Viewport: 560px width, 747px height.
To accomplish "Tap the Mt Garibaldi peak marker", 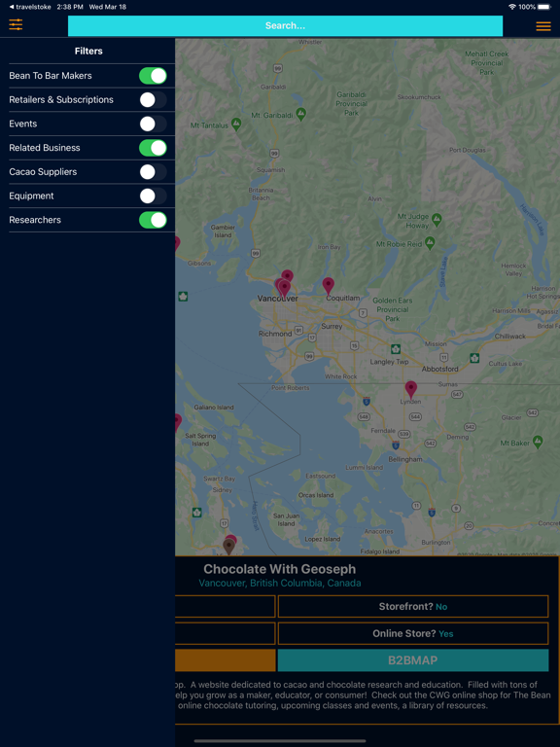I will 300,114.
